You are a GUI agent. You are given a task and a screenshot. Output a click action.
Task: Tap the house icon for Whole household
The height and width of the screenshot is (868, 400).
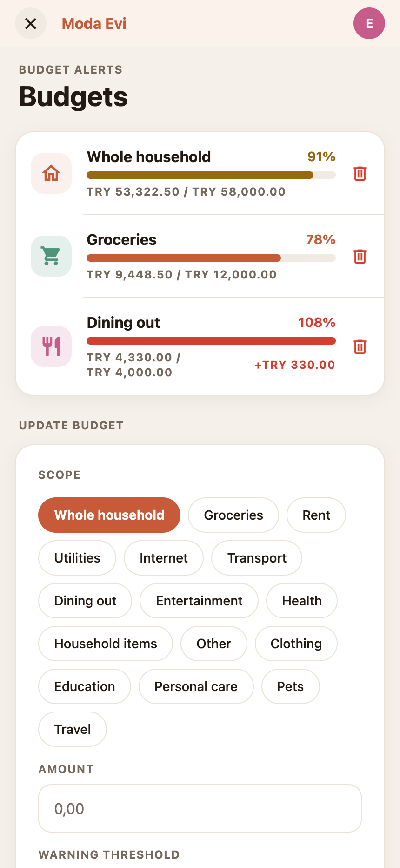click(51, 173)
